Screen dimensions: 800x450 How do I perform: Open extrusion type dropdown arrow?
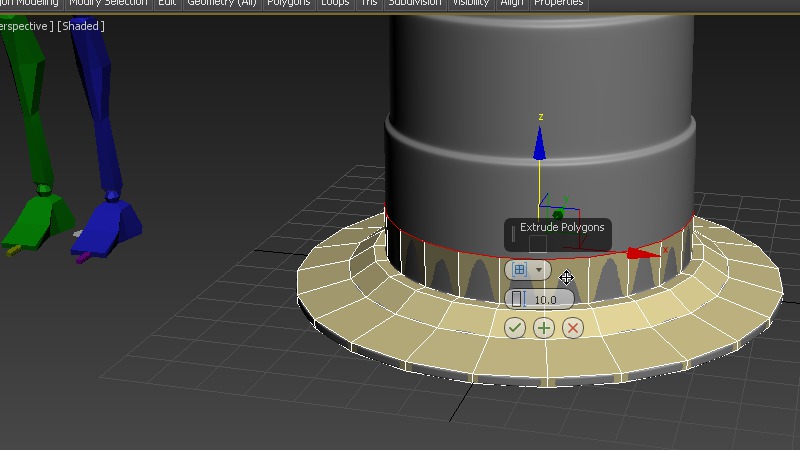[x=540, y=270]
